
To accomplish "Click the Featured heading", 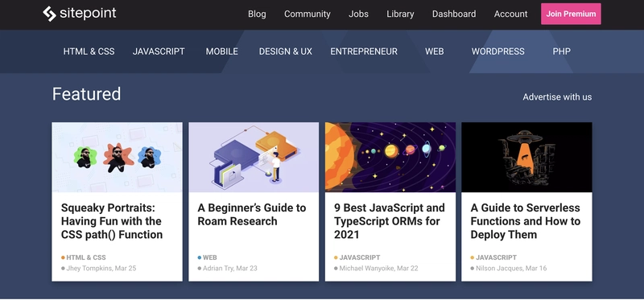I will tap(87, 94).
